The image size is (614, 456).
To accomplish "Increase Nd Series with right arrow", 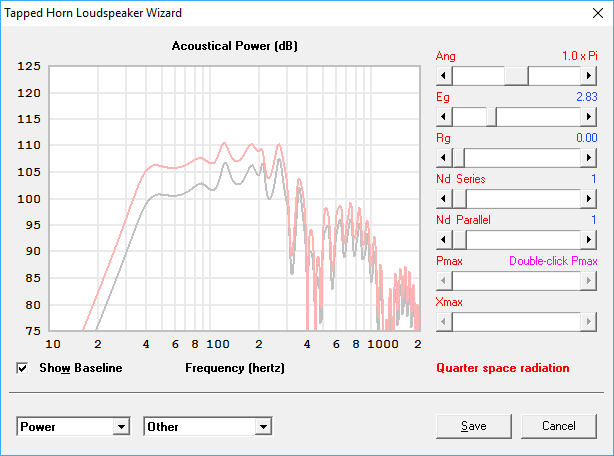I will (x=589, y=199).
